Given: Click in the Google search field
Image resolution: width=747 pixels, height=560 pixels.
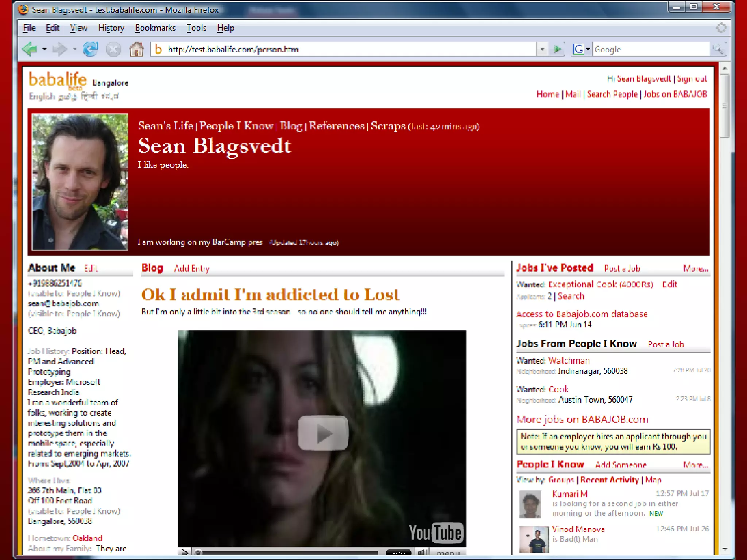Looking at the screenshot, I should click(x=649, y=49).
